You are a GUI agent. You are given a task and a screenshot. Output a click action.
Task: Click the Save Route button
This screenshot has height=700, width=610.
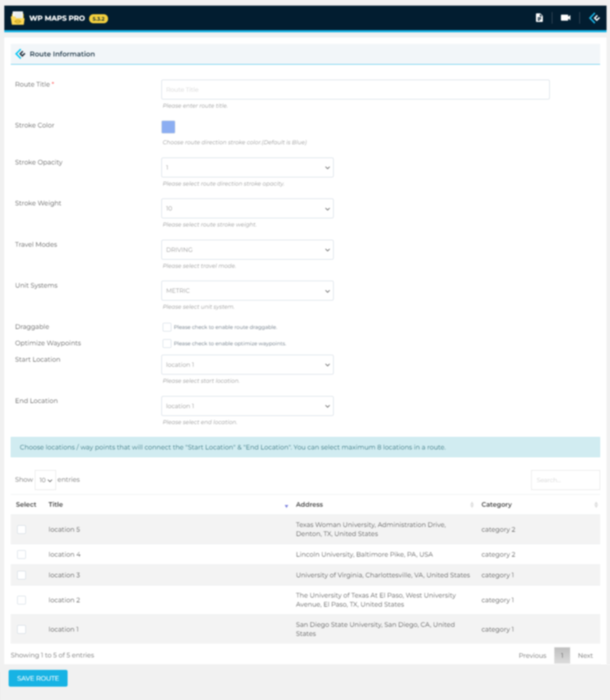tap(38, 678)
